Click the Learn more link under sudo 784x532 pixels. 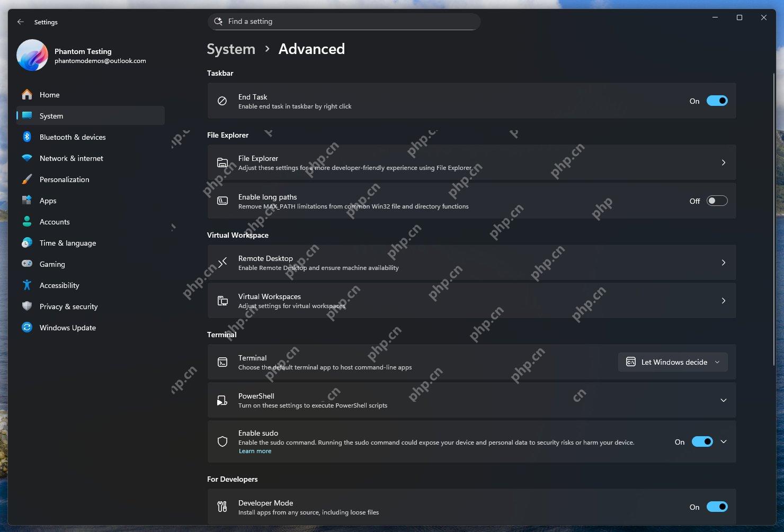255,451
